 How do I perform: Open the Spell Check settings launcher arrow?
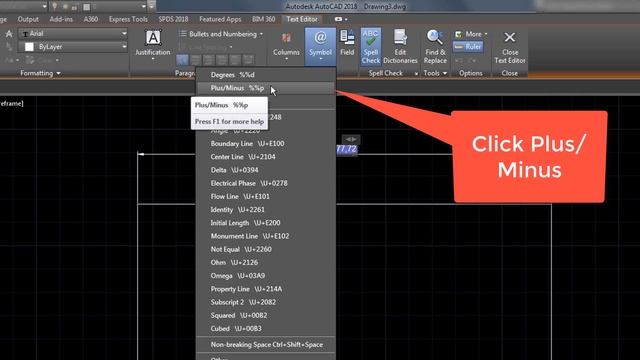[x=416, y=74]
